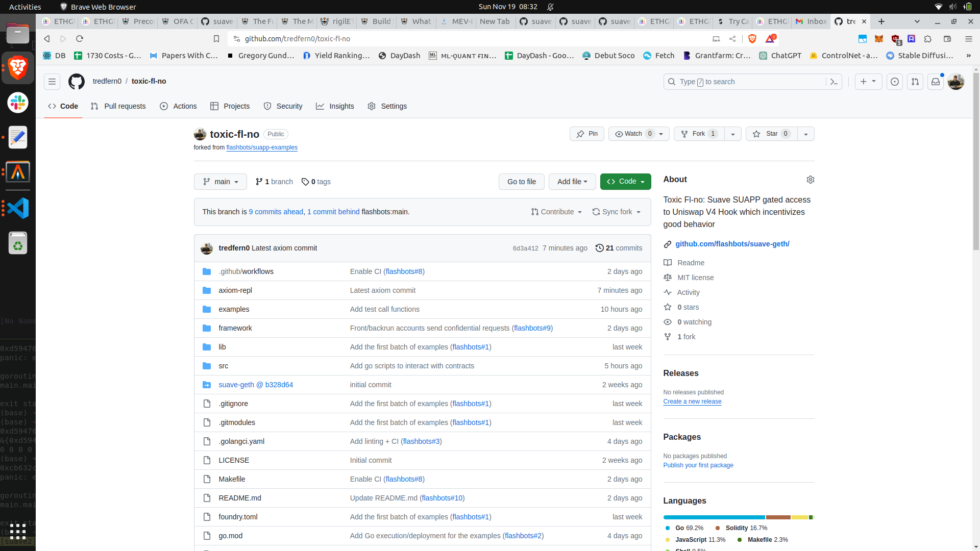Launch Slack from the dock

point(18,103)
